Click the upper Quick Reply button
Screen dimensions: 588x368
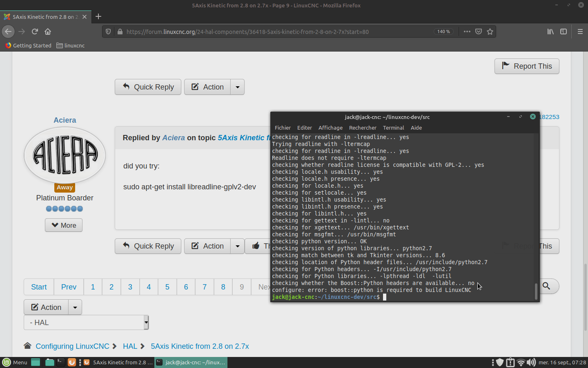(x=148, y=87)
